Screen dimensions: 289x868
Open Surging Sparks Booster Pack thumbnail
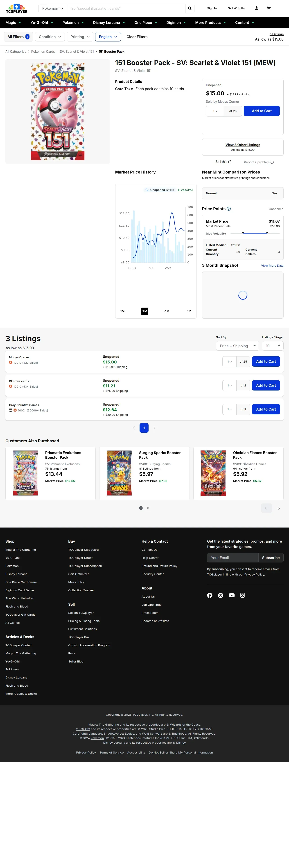pyautogui.click(x=119, y=473)
